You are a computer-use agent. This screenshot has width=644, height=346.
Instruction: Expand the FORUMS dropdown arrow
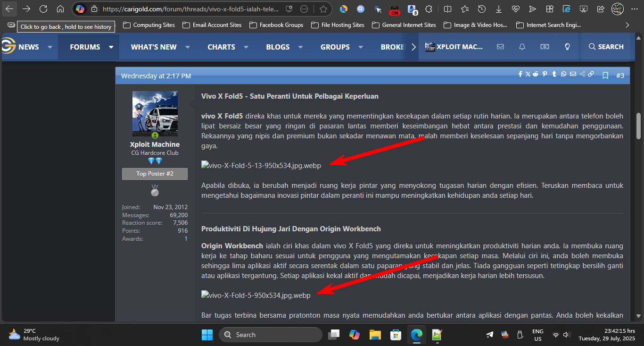111,47
